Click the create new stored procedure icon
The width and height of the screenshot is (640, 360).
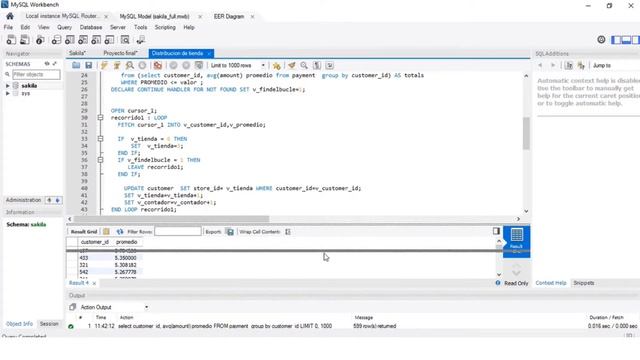(x=96, y=40)
